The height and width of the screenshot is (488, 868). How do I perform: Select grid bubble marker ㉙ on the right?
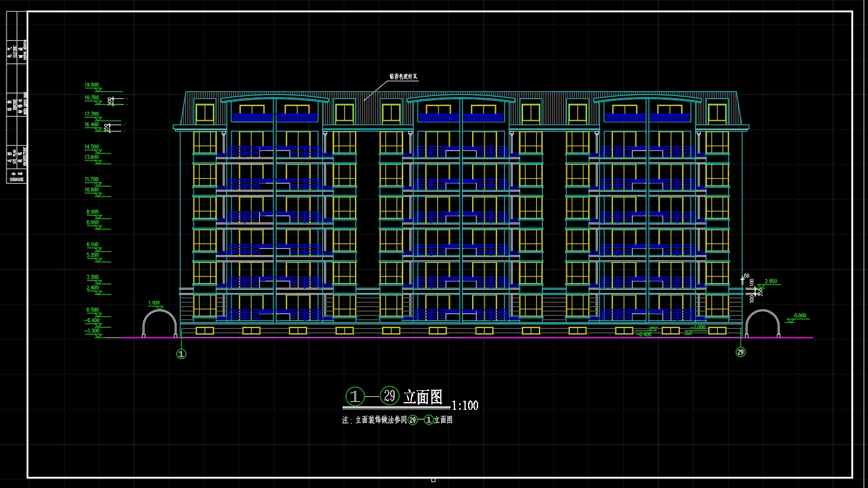tap(740, 352)
